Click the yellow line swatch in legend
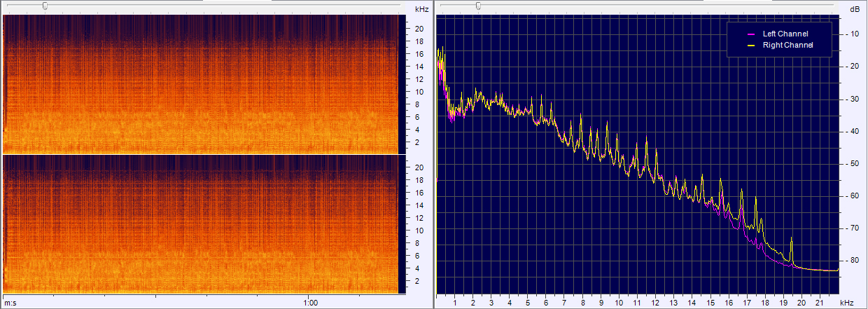 coord(752,45)
